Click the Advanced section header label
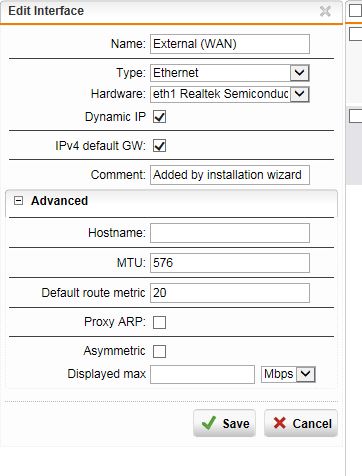 coord(59,201)
